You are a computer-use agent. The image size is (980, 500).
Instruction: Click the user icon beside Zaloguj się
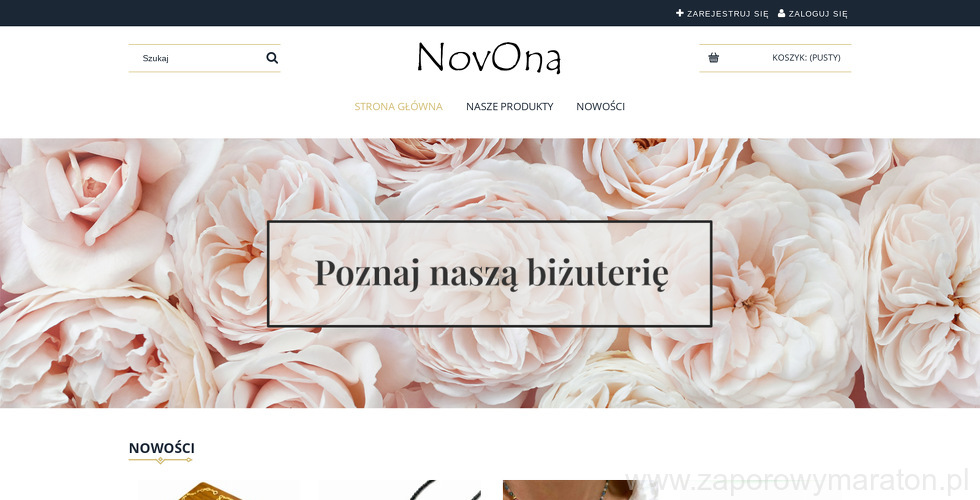(781, 13)
